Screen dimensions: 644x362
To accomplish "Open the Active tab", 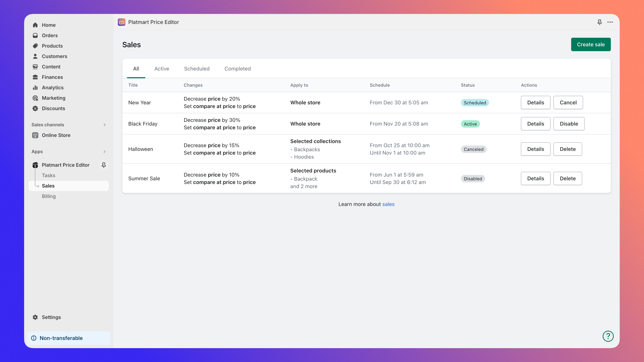I will [x=161, y=69].
